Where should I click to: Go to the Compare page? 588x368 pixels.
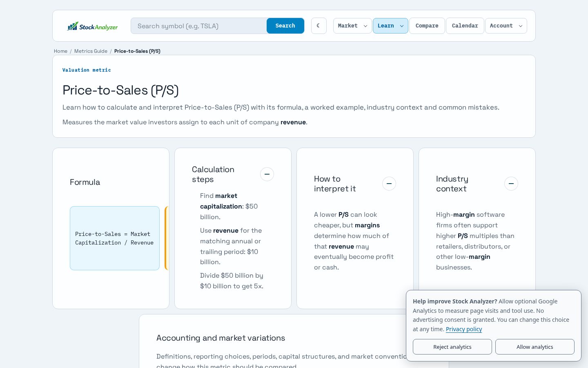pyautogui.click(x=427, y=26)
